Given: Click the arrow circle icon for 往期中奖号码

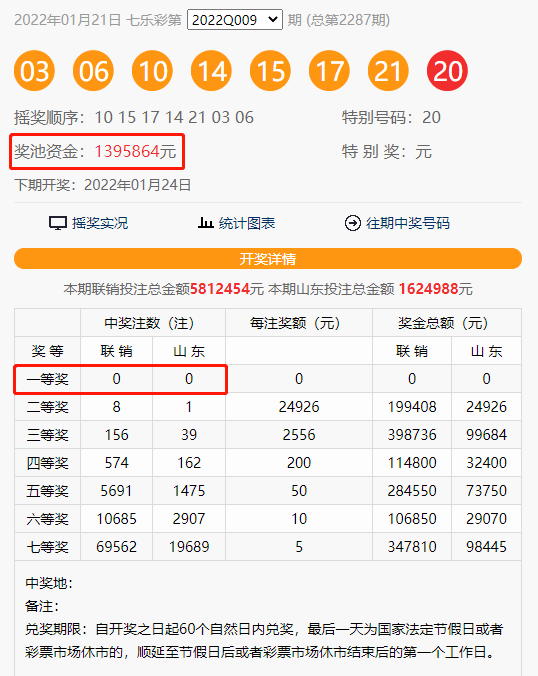Looking at the screenshot, I should (353, 223).
